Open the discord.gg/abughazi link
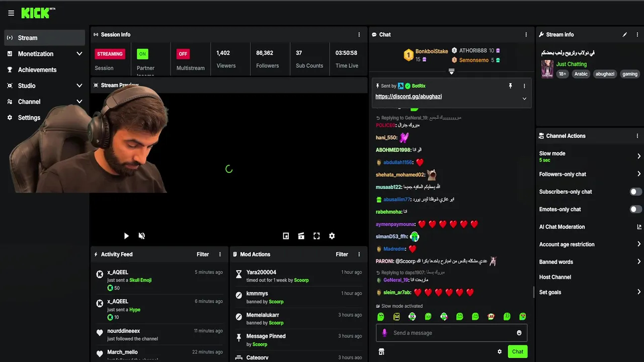The image size is (644, 362). point(409,97)
